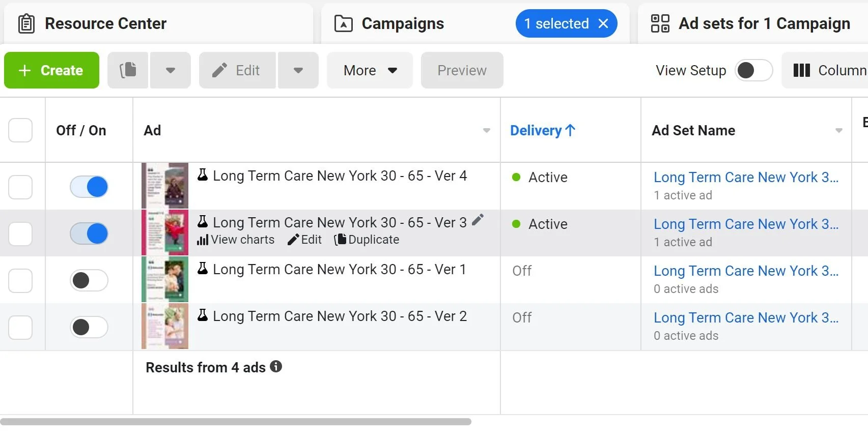Open the dropdown arrow next to duplicate button
Screen dimensions: 868x438
point(171,70)
